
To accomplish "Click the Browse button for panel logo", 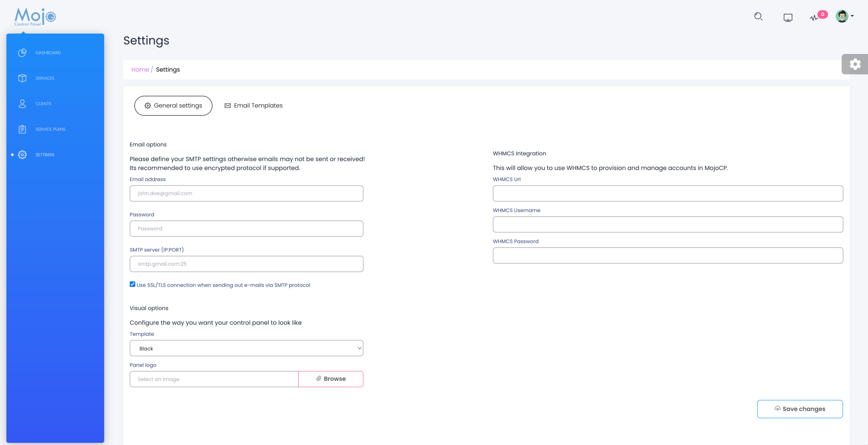I will point(331,379).
